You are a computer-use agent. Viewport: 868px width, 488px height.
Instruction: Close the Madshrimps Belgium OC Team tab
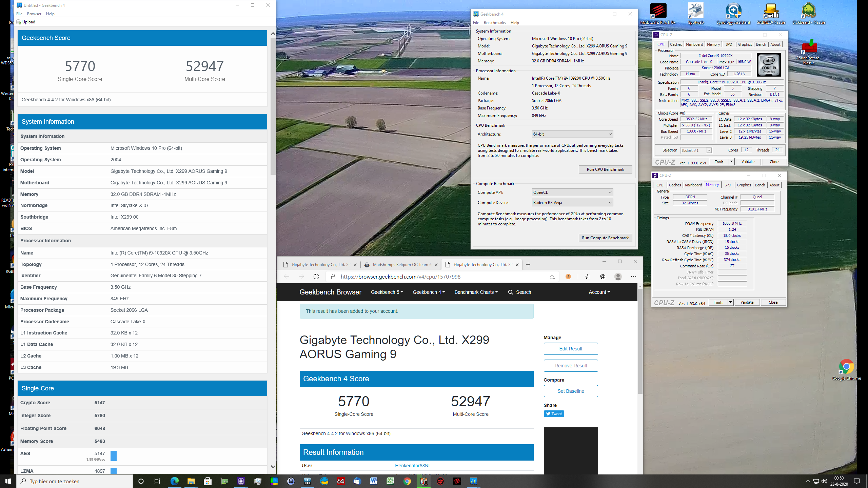click(x=436, y=265)
